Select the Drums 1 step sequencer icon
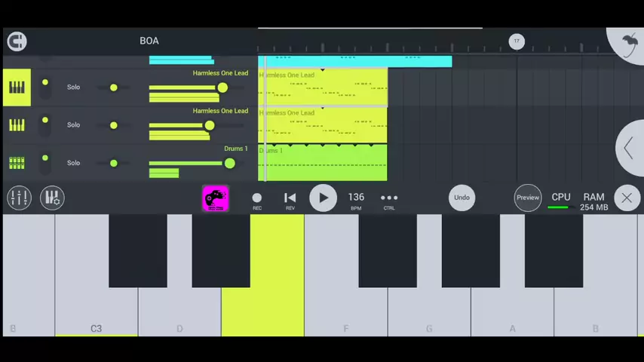Screen dimensions: 644x362 click(17, 163)
